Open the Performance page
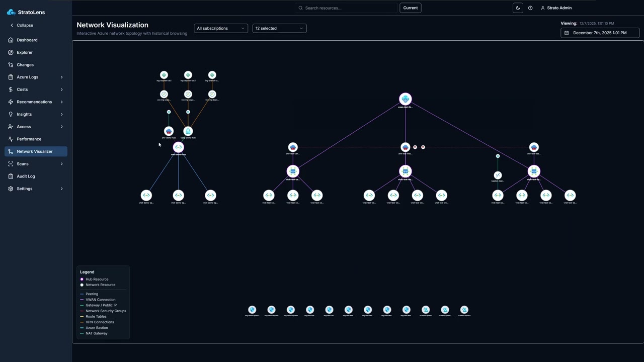This screenshot has width=644, height=362. (35, 139)
